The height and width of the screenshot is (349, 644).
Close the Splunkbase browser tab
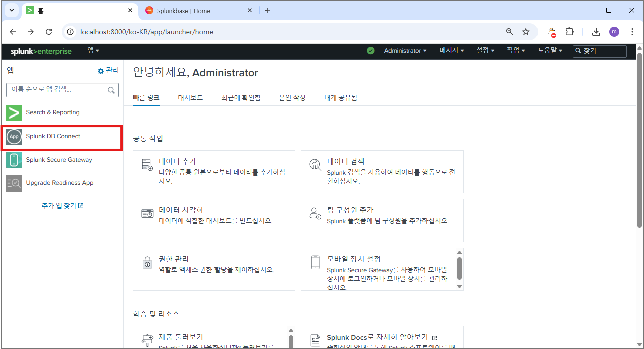point(249,10)
